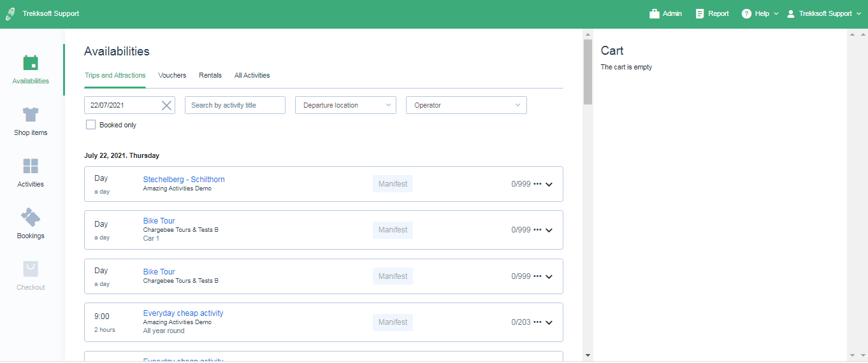Screen dimensions: 868x363
Task: Open Bookings ticket icon
Action: tap(31, 218)
